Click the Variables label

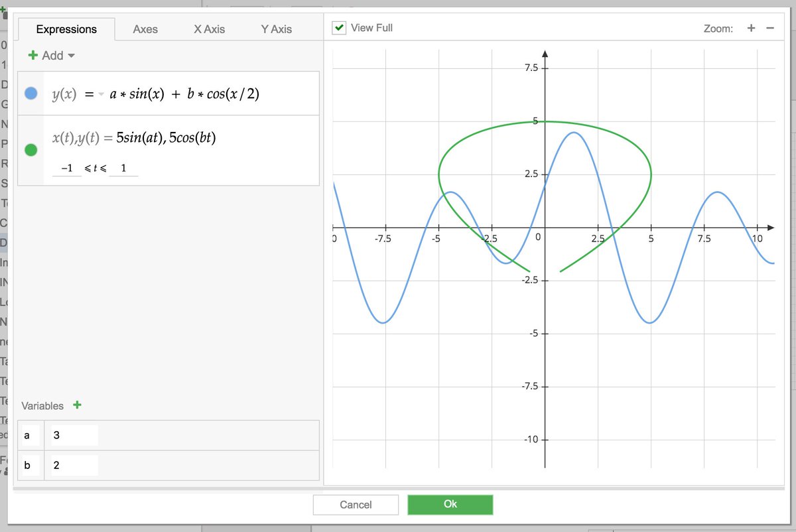tap(42, 405)
